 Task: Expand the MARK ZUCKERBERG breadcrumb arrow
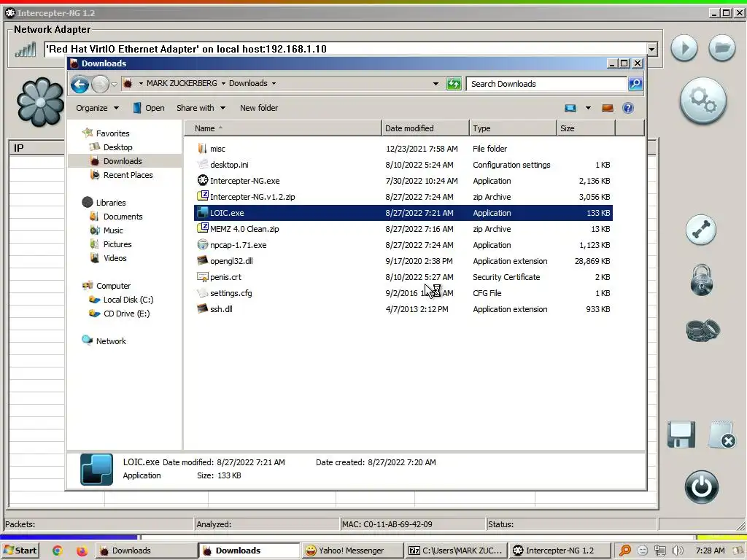pyautogui.click(x=223, y=83)
